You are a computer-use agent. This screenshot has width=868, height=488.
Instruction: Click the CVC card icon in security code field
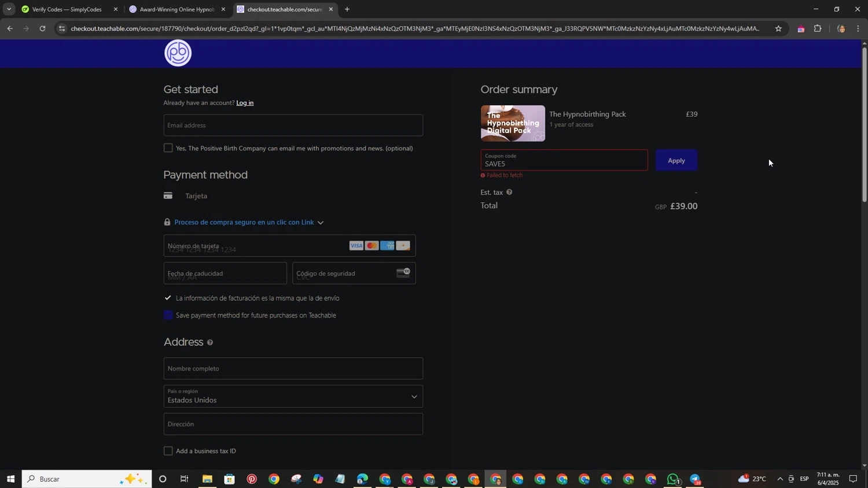403,273
